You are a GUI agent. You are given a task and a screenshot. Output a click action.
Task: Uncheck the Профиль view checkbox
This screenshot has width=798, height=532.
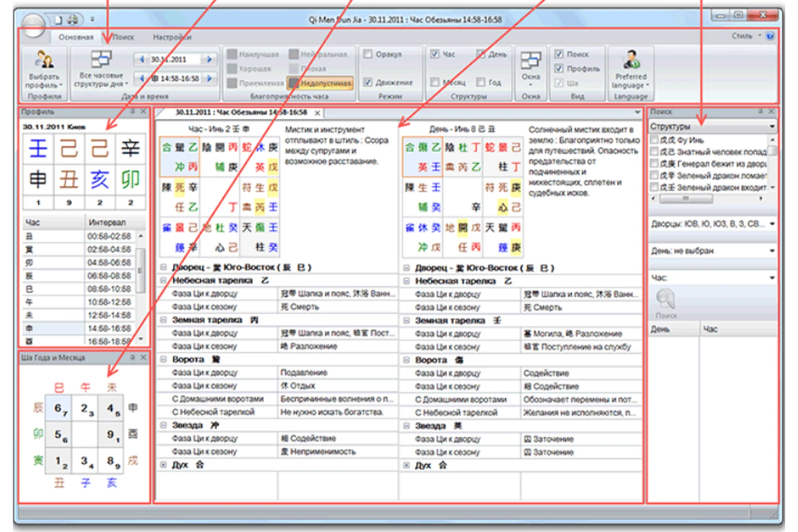click(559, 69)
